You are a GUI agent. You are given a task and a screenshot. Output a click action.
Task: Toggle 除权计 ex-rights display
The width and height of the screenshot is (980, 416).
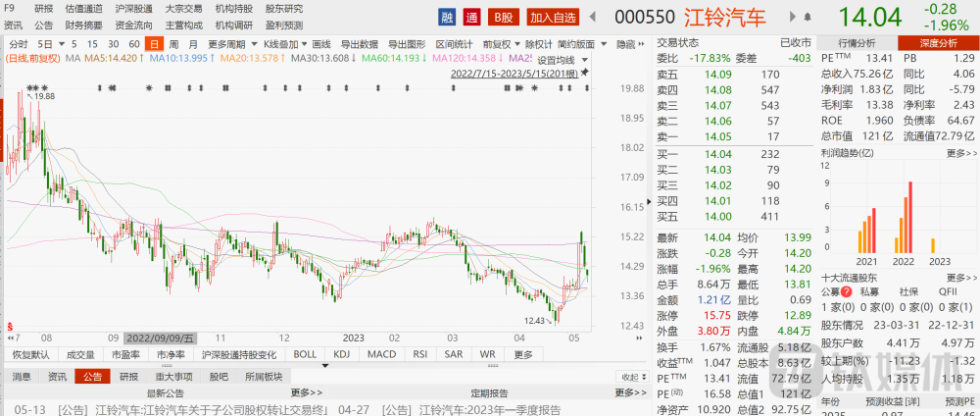539,44
